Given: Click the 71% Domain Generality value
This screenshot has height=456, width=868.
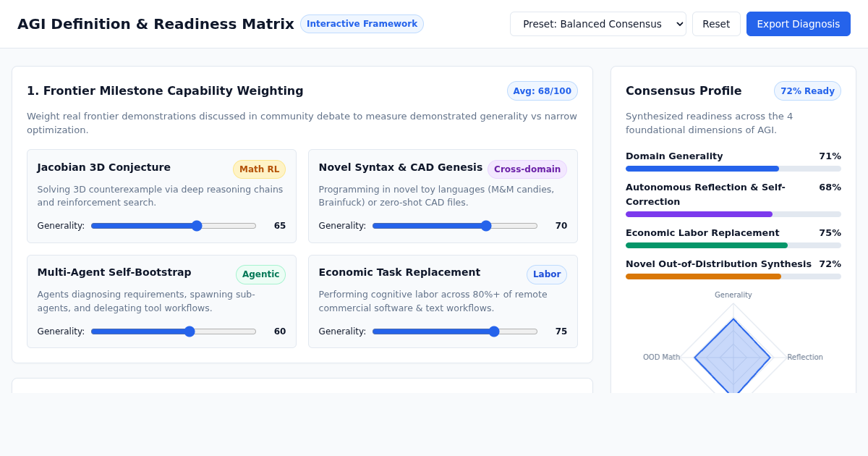Looking at the screenshot, I should 830,156.
